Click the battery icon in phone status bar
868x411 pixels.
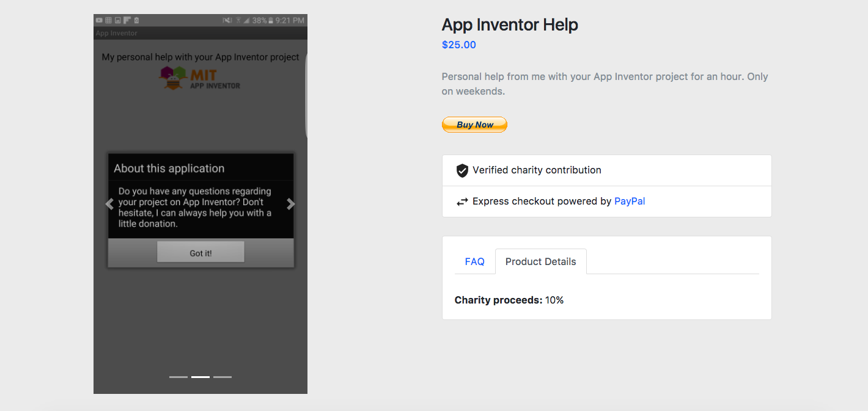[272, 20]
